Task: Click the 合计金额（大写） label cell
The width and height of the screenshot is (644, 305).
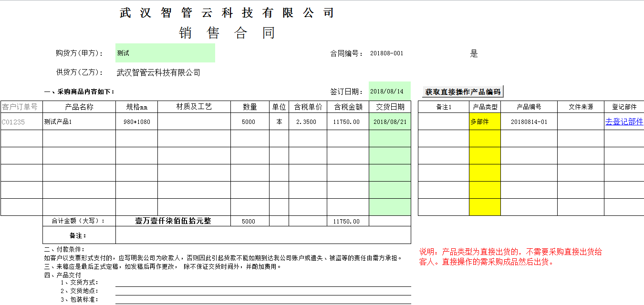Action: (79, 221)
